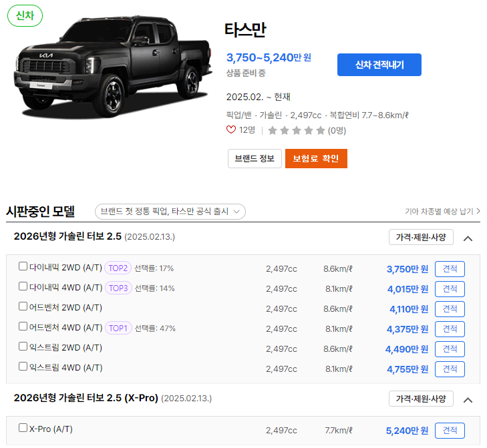Image resolution: width=487 pixels, height=448 pixels.
Task: Click the 신차 green badge
Action: point(25,15)
